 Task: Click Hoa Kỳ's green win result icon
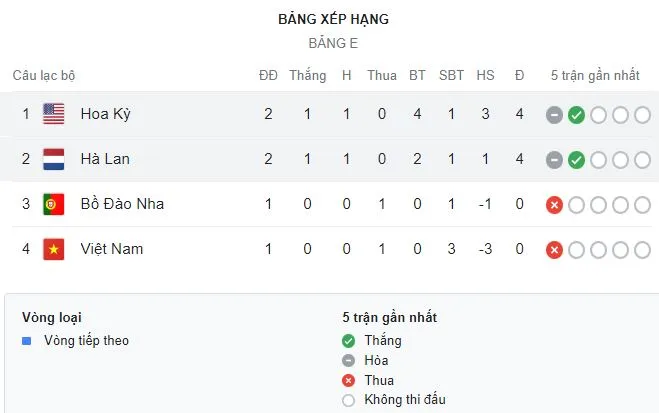[576, 115]
